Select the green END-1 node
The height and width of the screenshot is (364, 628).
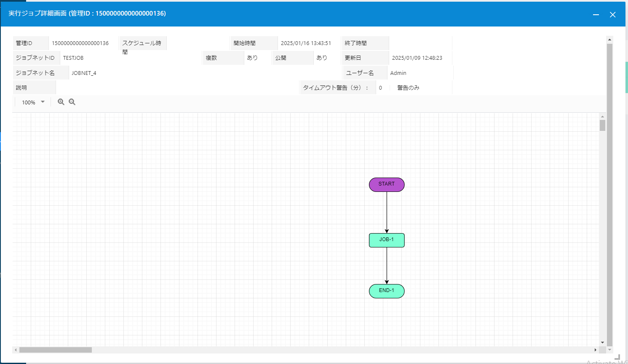point(386,291)
